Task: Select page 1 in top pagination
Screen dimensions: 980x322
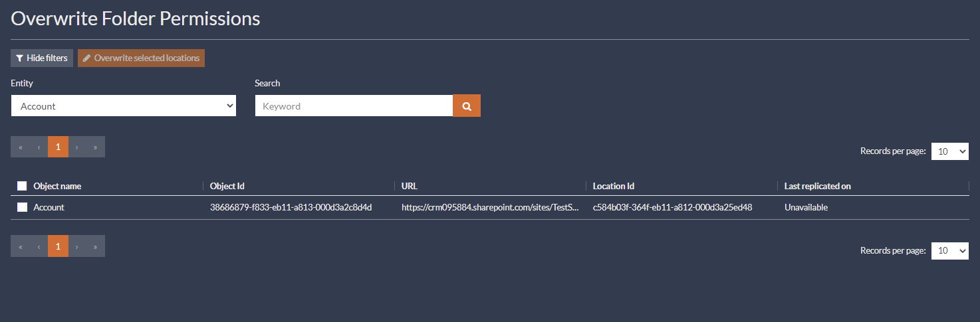Action: [x=58, y=147]
